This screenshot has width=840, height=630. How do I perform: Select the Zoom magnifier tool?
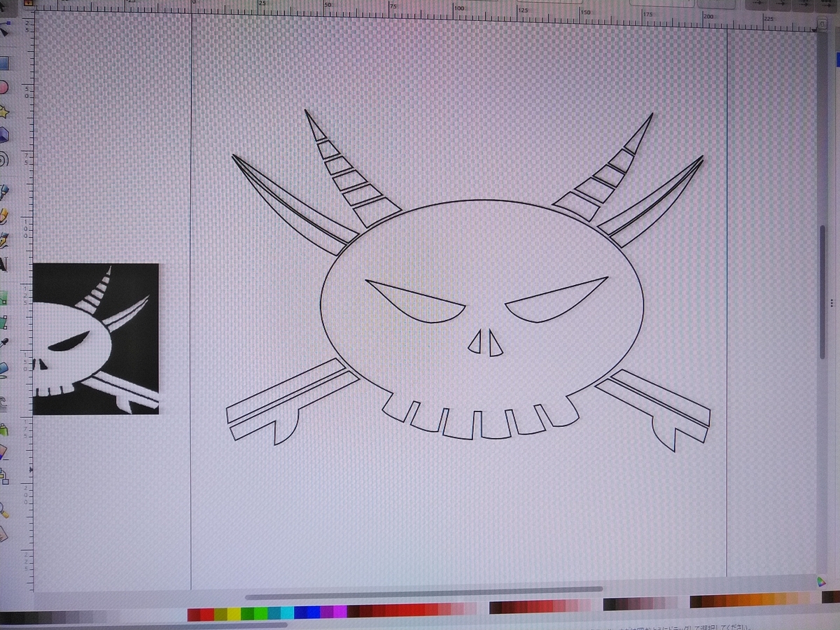[4, 510]
